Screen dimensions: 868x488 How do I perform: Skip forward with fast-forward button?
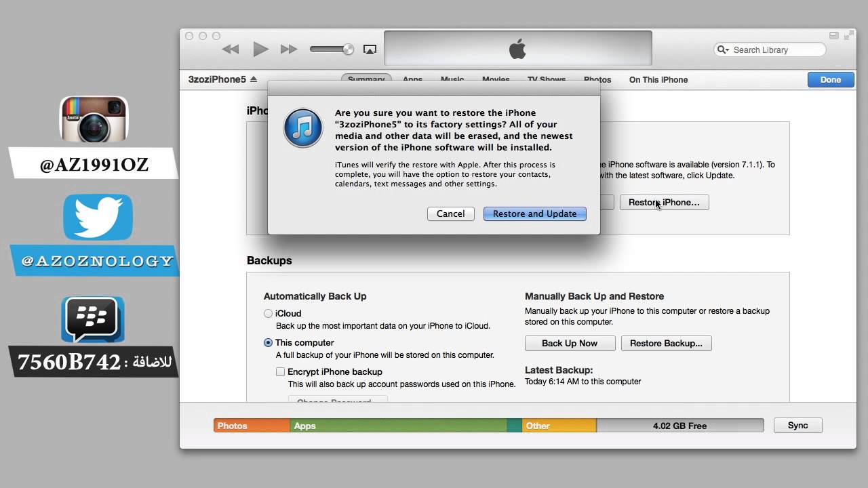pos(289,49)
